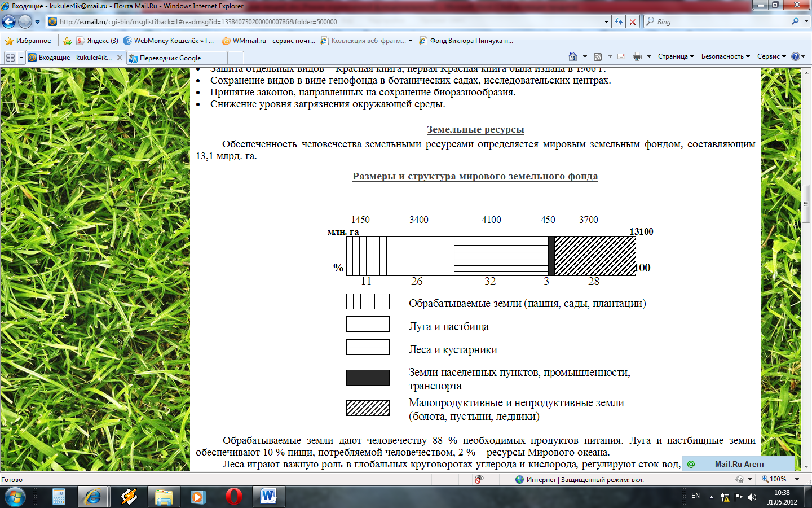
Task: Expand the Print options dropdown arrow
Action: pos(649,56)
